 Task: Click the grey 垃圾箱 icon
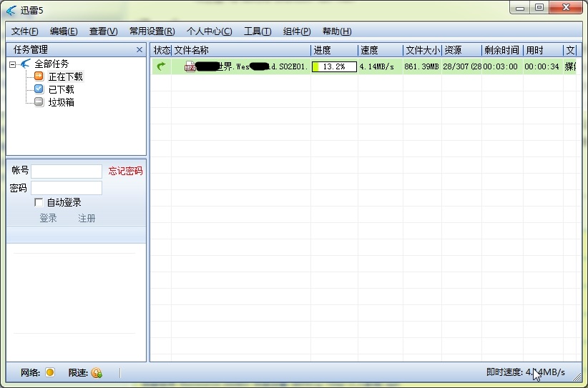point(39,102)
